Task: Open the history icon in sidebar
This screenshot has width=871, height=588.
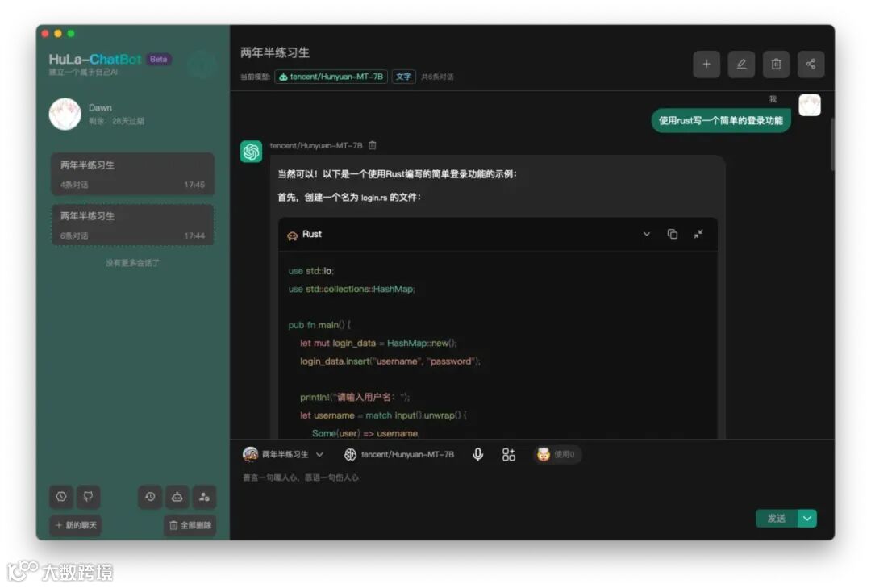Action: pyautogui.click(x=150, y=497)
